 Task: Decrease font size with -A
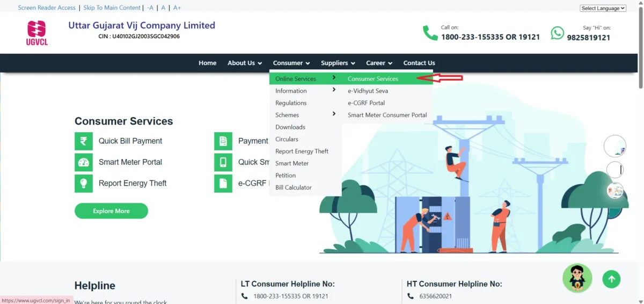[x=150, y=8]
